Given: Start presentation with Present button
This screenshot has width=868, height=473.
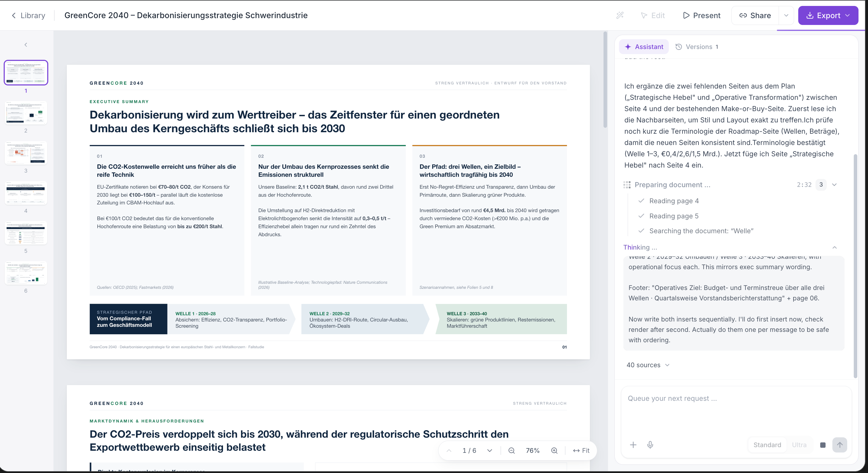Looking at the screenshot, I should click(702, 15).
